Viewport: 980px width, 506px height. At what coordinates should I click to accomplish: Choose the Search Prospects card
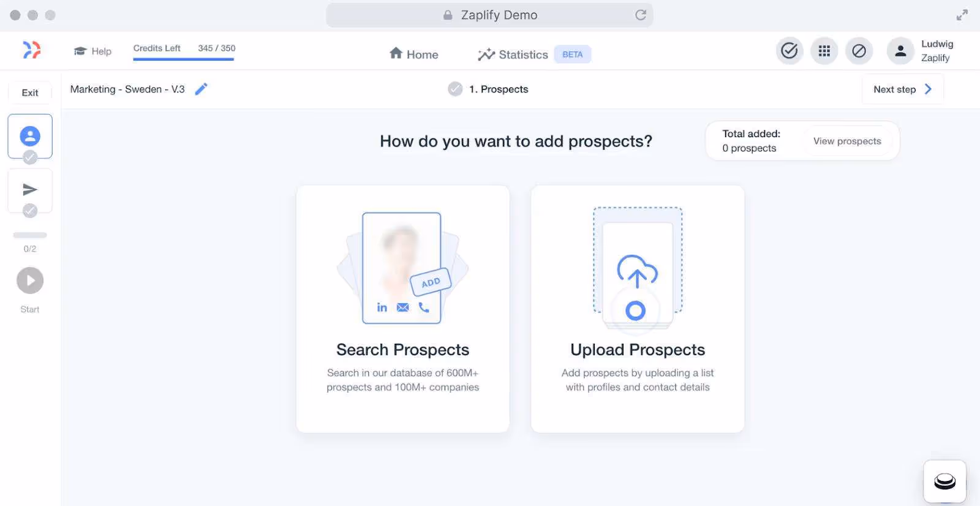point(403,309)
